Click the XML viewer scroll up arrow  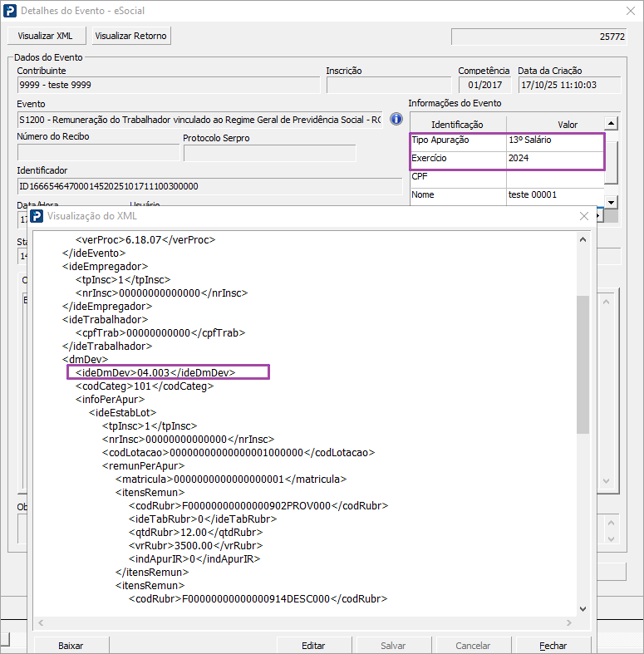tap(583, 239)
